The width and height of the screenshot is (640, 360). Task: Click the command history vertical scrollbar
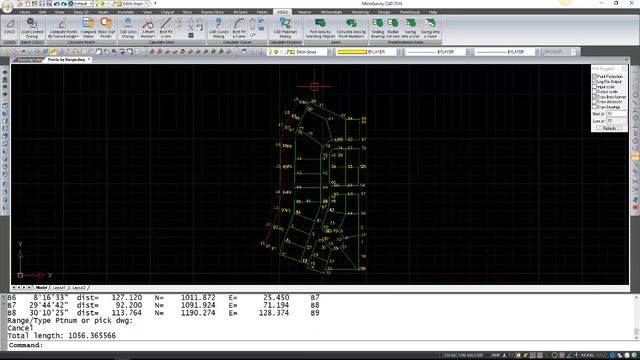pos(636,317)
